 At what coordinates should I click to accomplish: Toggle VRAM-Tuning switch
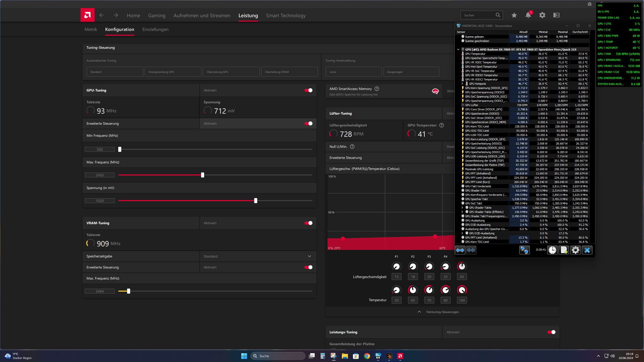[308, 223]
